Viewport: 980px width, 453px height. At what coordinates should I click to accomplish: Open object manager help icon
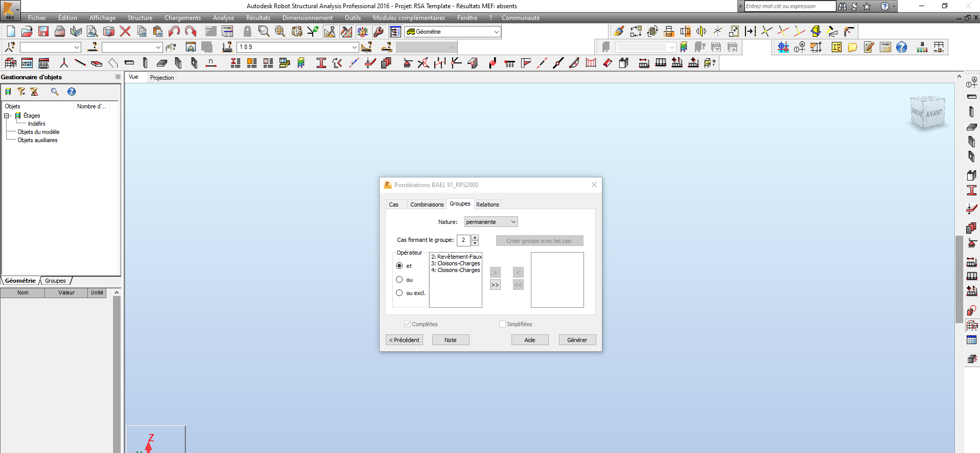(72, 92)
